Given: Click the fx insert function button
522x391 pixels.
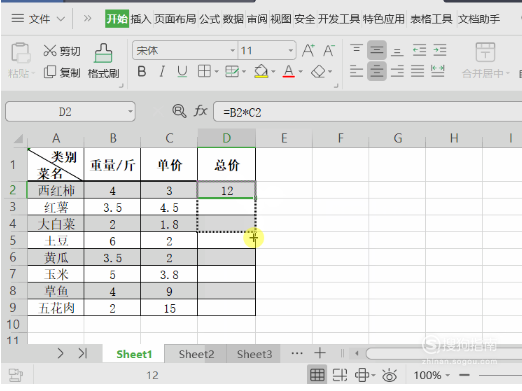Looking at the screenshot, I should 200,111.
